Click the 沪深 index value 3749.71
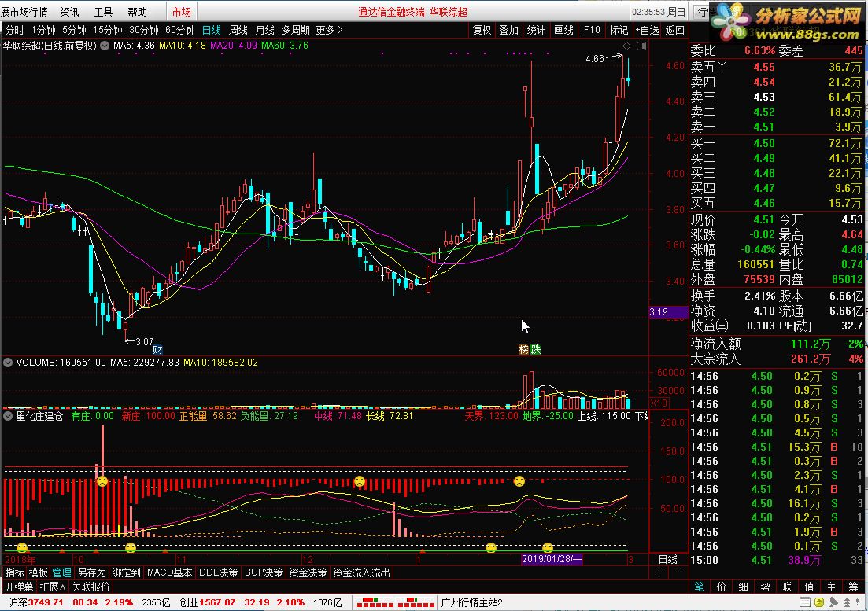The height and width of the screenshot is (611, 868). [x=46, y=602]
